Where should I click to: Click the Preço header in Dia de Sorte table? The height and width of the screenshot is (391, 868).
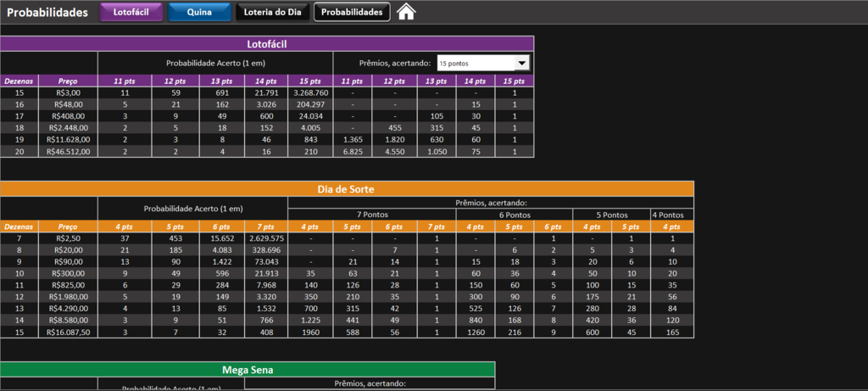[x=69, y=226]
